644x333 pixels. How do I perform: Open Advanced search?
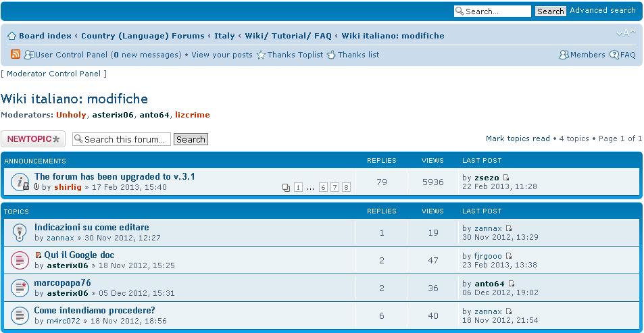tap(602, 11)
